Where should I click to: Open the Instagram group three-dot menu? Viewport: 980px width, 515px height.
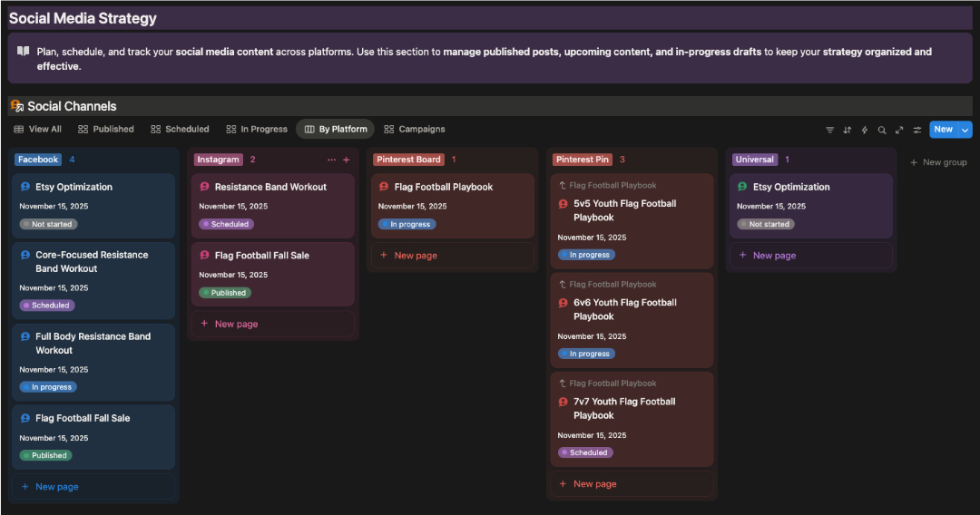coord(331,160)
